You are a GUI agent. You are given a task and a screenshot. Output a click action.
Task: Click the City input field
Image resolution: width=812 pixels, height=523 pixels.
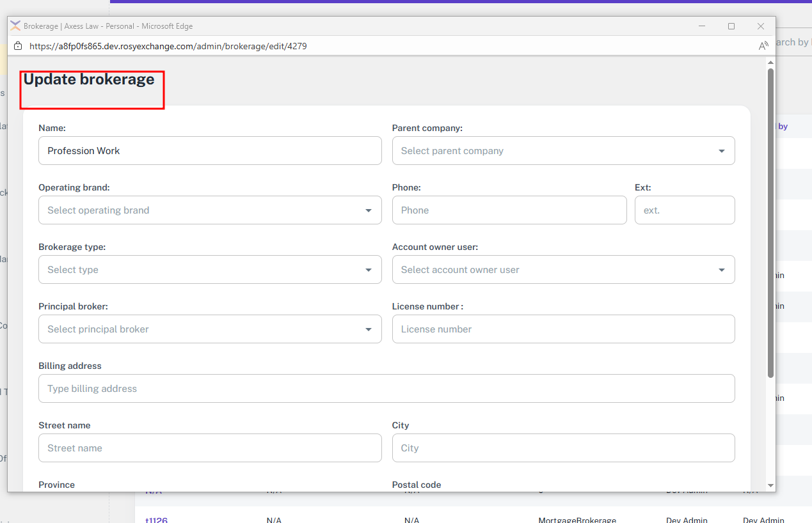(x=563, y=448)
